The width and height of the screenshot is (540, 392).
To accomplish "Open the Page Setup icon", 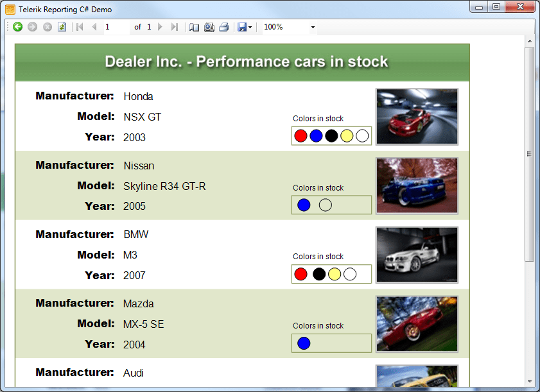I will coord(194,27).
